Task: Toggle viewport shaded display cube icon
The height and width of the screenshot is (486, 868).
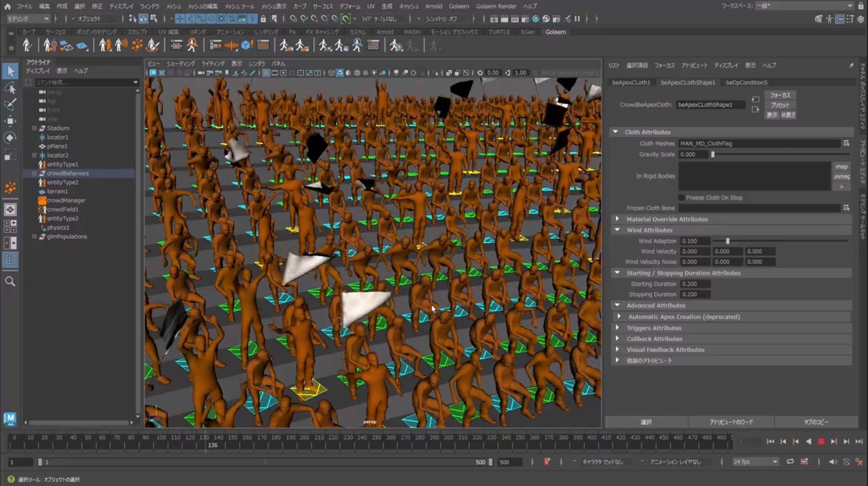Action: 340,73
